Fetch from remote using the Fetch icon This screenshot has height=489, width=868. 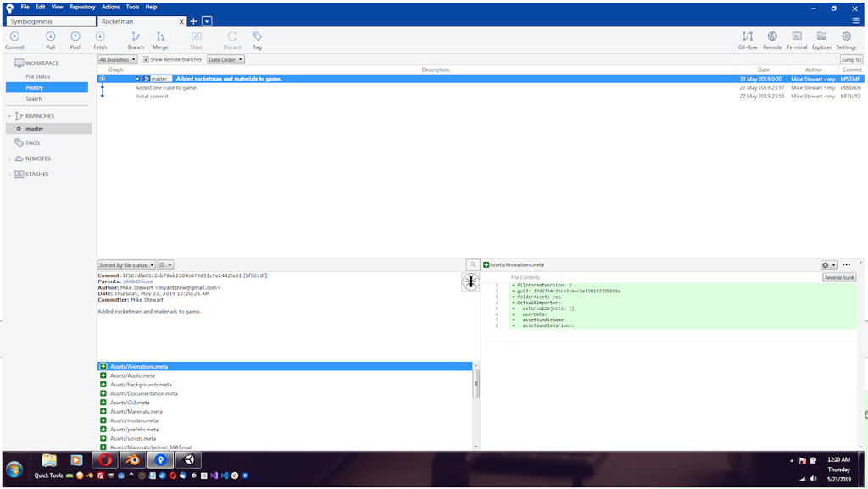[100, 39]
